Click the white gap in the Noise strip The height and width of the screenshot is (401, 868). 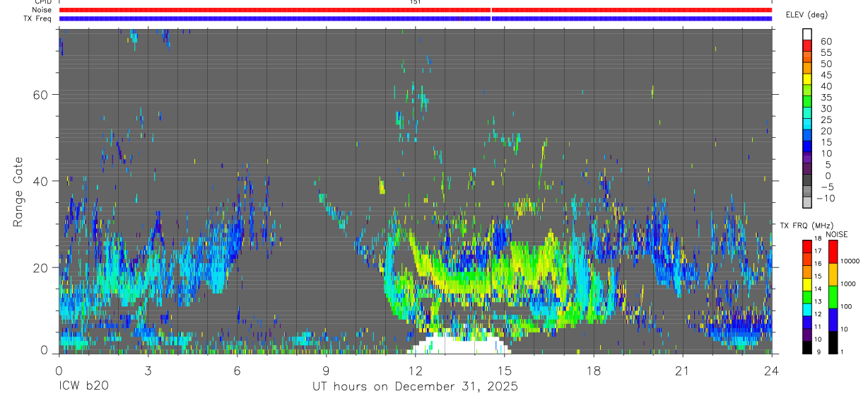point(491,10)
